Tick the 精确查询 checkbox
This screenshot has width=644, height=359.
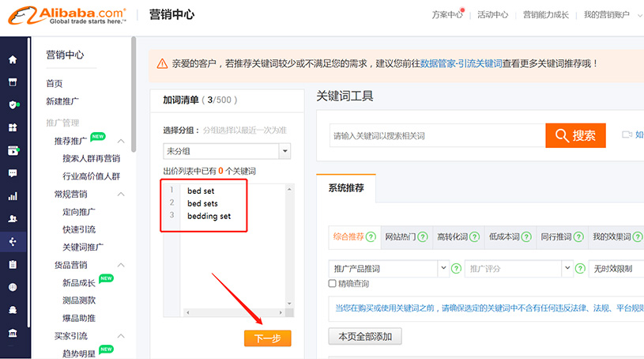coord(332,283)
